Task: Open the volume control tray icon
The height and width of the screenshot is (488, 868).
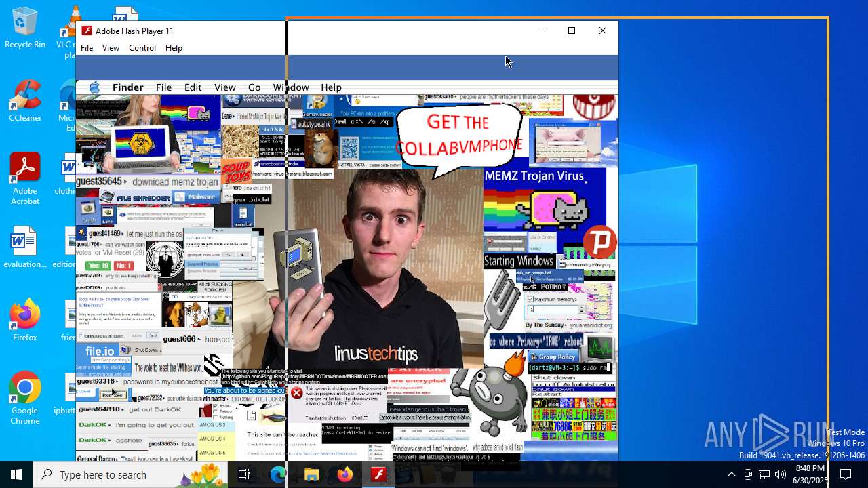Action: (781, 474)
